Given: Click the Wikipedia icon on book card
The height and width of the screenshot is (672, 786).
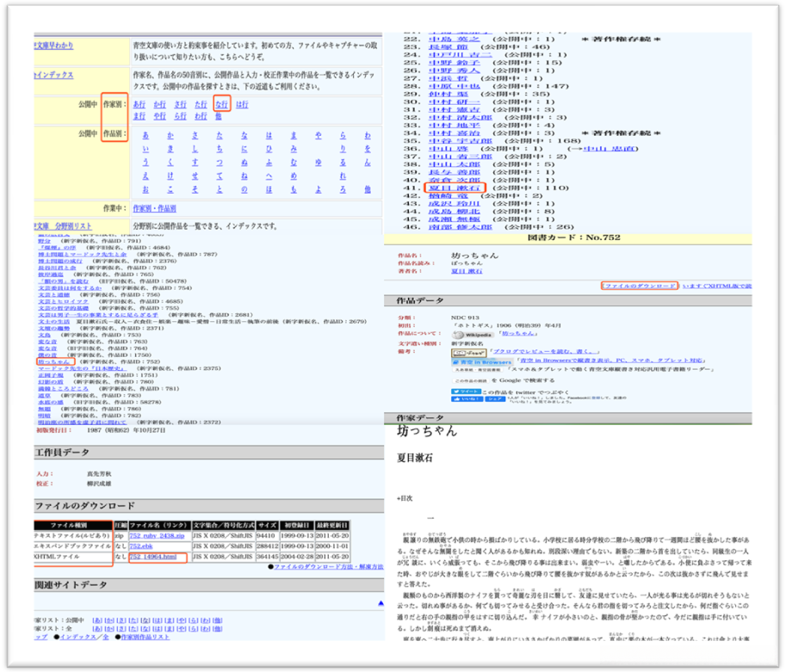Looking at the screenshot, I should coord(472,335).
